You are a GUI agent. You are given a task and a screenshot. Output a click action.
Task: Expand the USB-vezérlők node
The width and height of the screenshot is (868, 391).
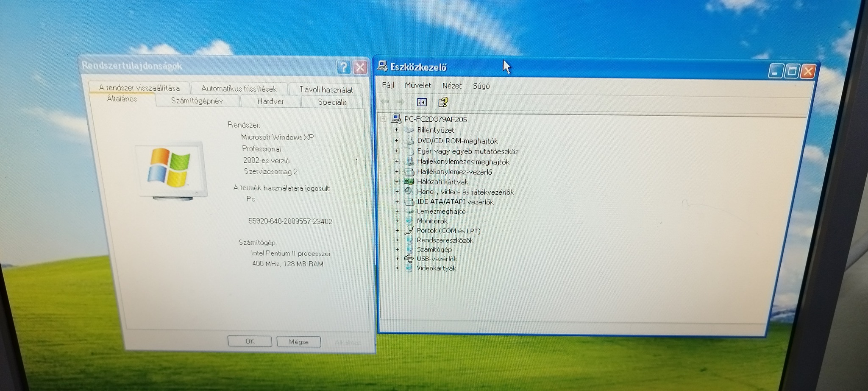[397, 259]
